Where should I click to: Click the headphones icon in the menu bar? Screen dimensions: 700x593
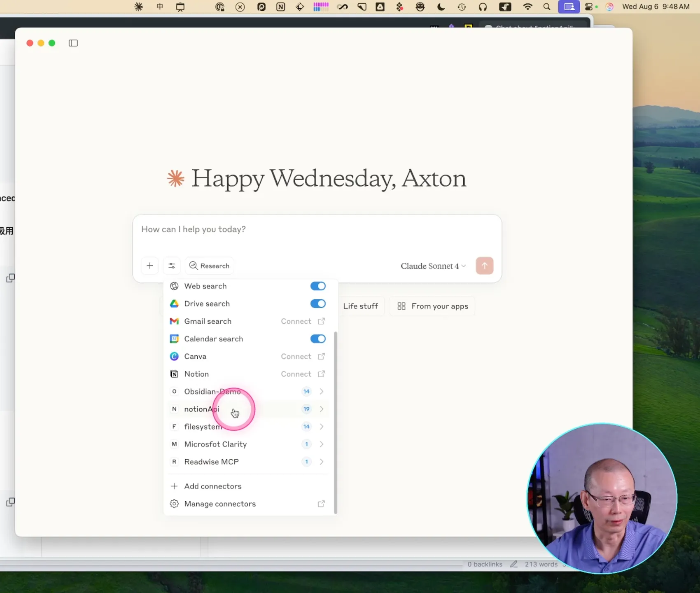(483, 7)
